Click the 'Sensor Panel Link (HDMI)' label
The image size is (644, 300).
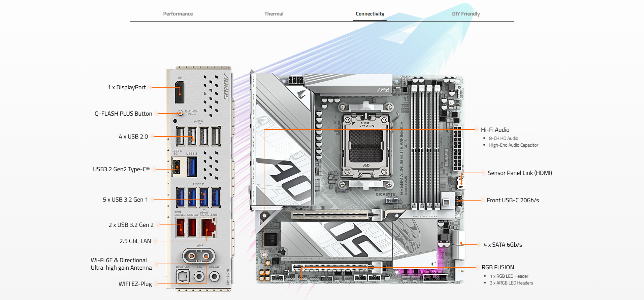click(520, 173)
